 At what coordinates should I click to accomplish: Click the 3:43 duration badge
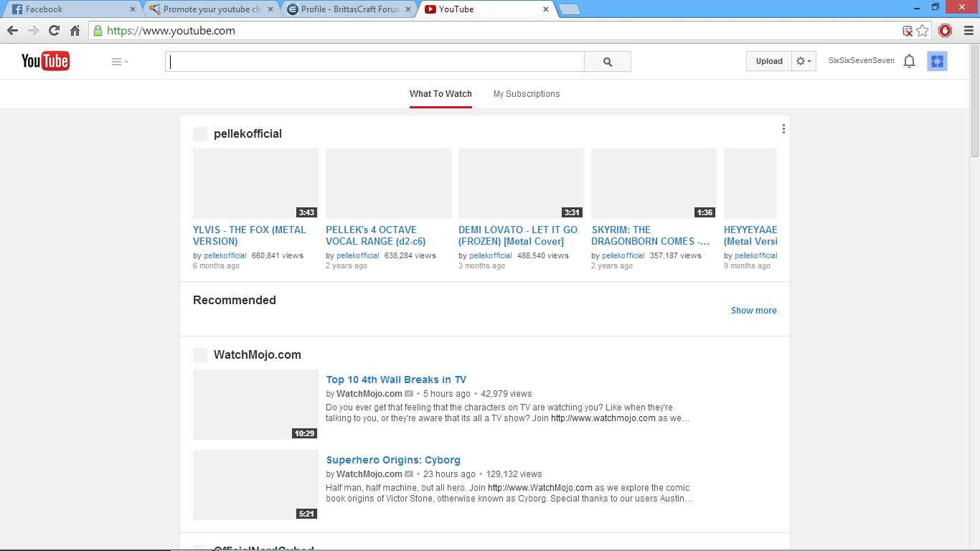(x=307, y=212)
